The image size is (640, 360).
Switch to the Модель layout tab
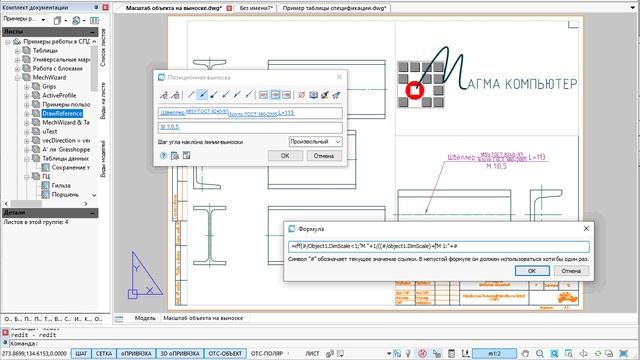pos(145,318)
